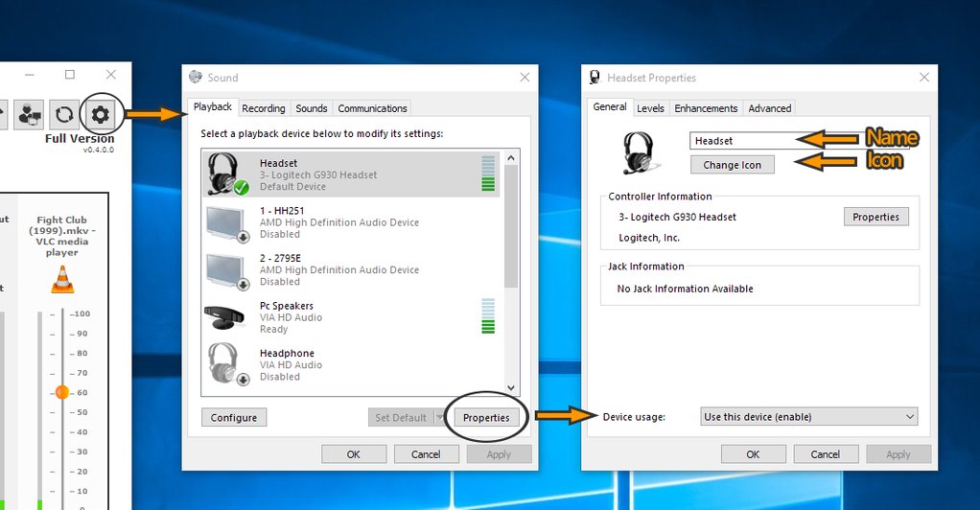
Task: Open the Enhancements tab
Action: click(x=706, y=108)
